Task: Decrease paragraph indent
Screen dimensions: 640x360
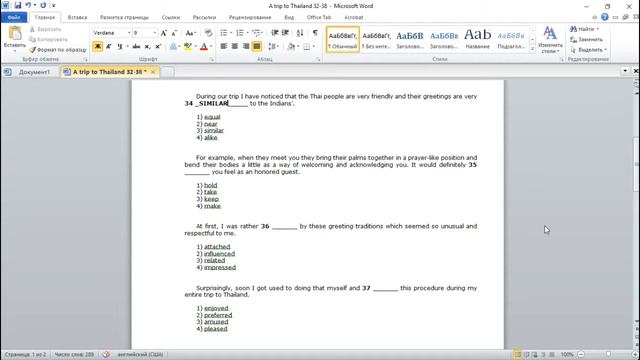Action: coord(275,33)
